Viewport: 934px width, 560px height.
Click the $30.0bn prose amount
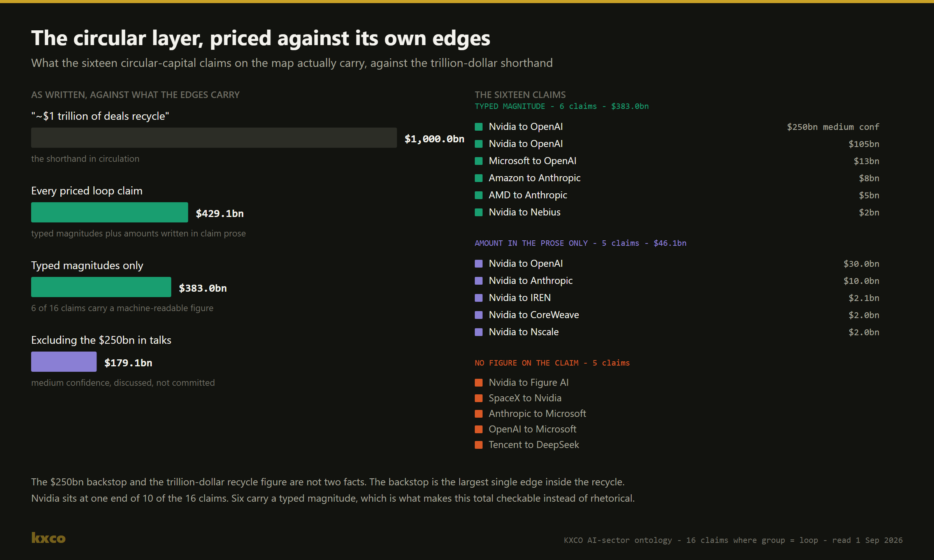click(861, 264)
